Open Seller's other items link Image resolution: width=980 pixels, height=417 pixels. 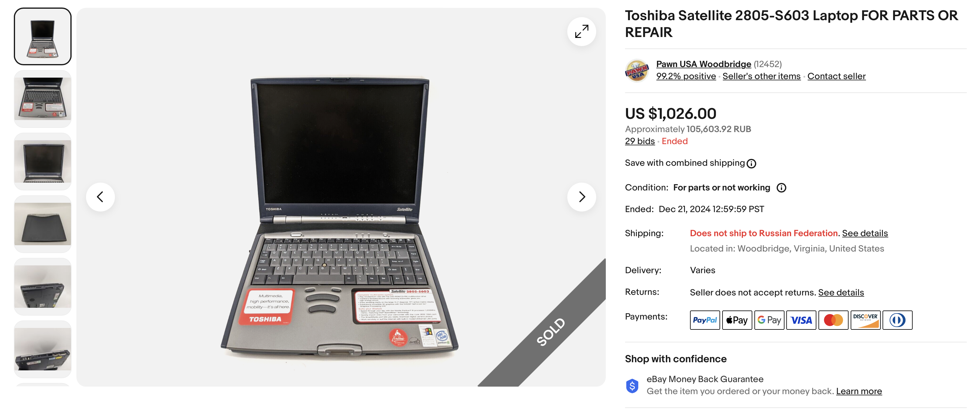pyautogui.click(x=761, y=76)
